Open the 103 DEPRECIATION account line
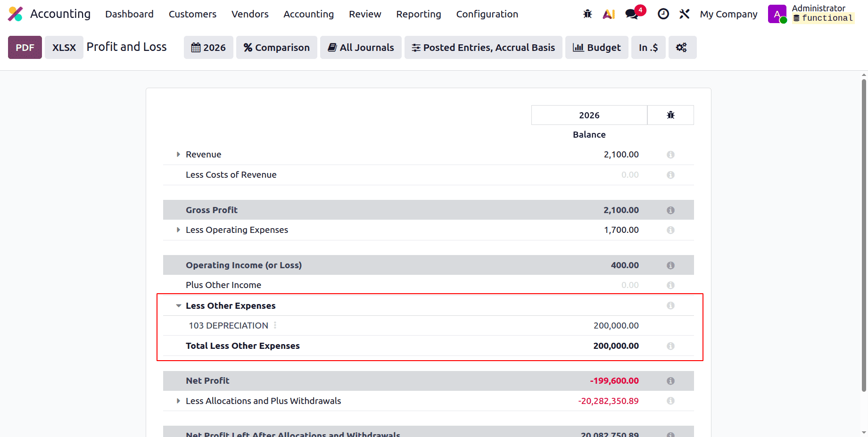Viewport: 868px width, 437px height. tap(229, 325)
